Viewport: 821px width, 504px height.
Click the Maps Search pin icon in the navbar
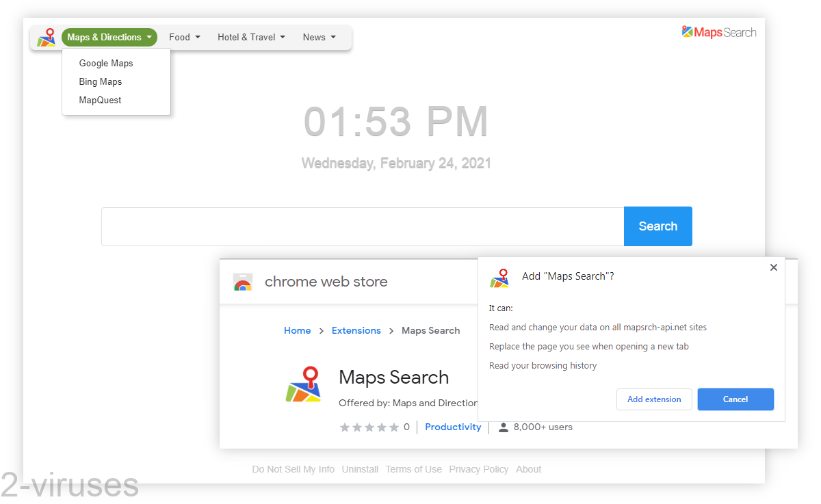coord(46,38)
